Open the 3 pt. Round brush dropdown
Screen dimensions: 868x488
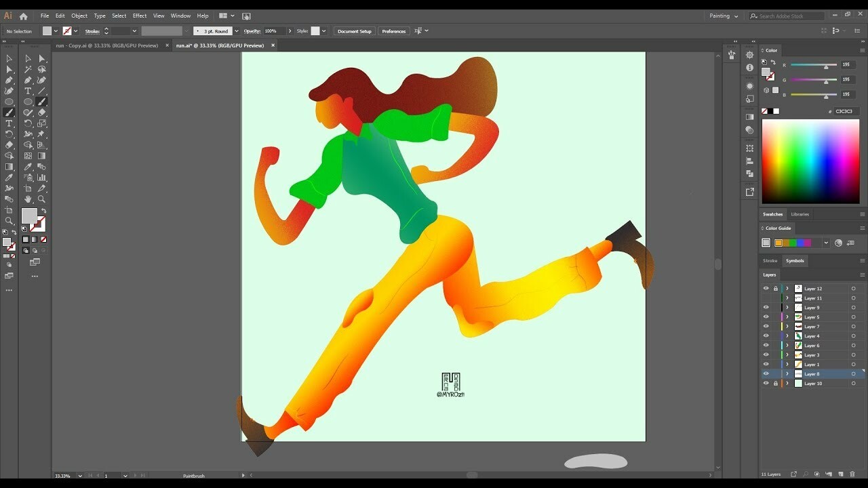click(235, 30)
